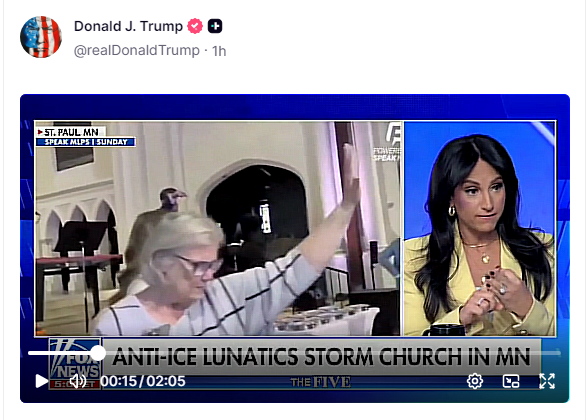
Task: Click the pink verified checkmark badge
Action: pyautogui.click(x=195, y=26)
